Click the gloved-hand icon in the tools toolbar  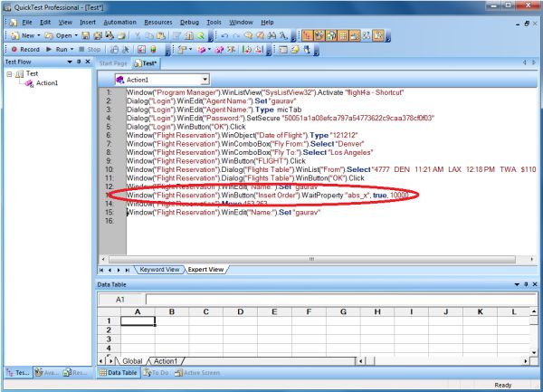pyautogui.click(x=307, y=50)
